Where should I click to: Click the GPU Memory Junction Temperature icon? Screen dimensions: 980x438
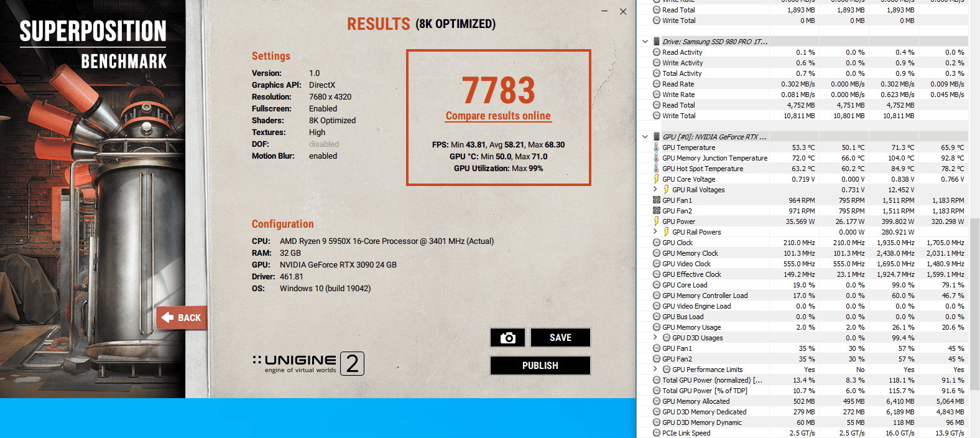pyautogui.click(x=656, y=158)
